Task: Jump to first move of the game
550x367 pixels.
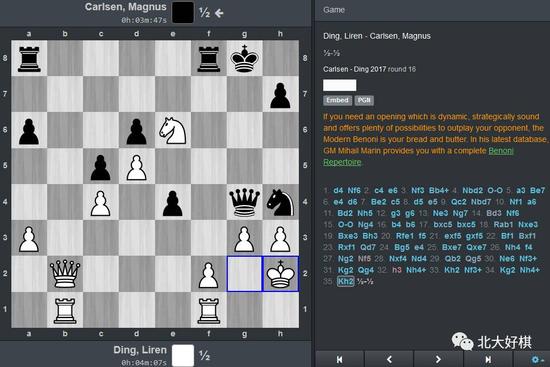Action: [340, 359]
